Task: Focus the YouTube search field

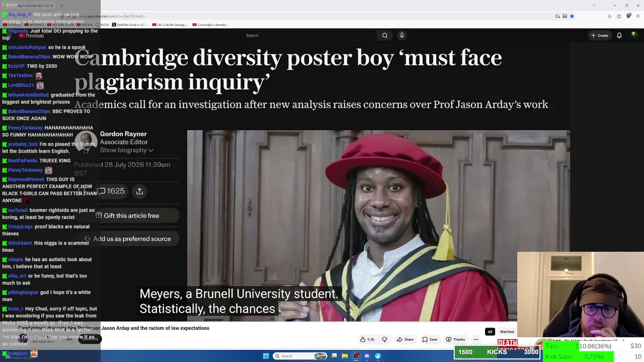Action: point(310,35)
